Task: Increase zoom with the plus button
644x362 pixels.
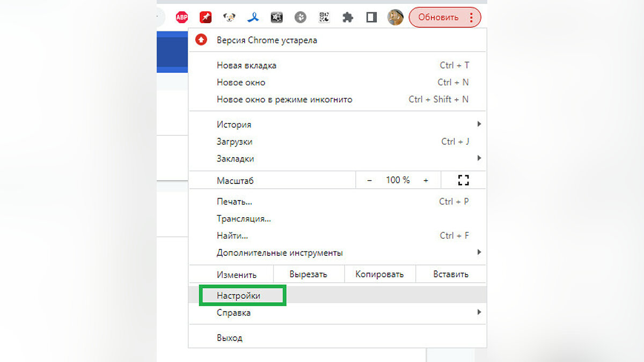Action: click(426, 180)
